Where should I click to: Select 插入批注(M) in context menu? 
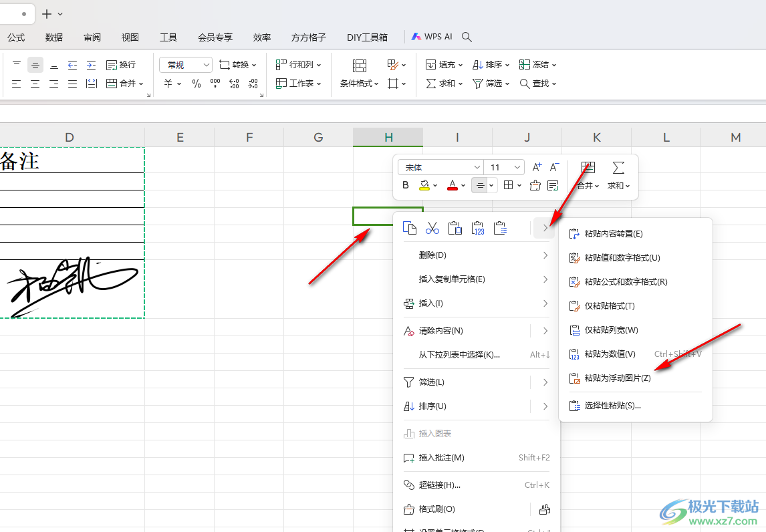click(477, 458)
